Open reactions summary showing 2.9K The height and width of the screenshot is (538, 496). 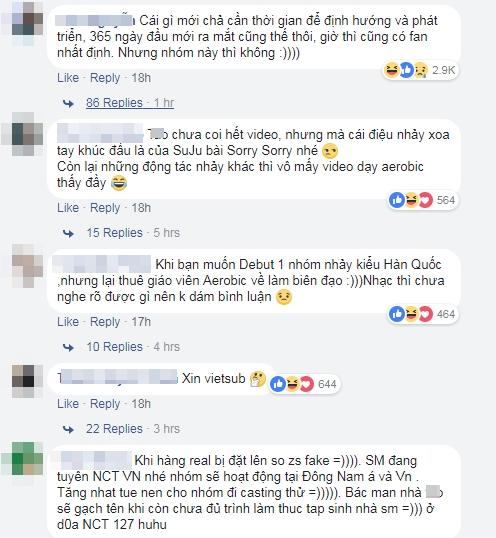click(x=420, y=70)
